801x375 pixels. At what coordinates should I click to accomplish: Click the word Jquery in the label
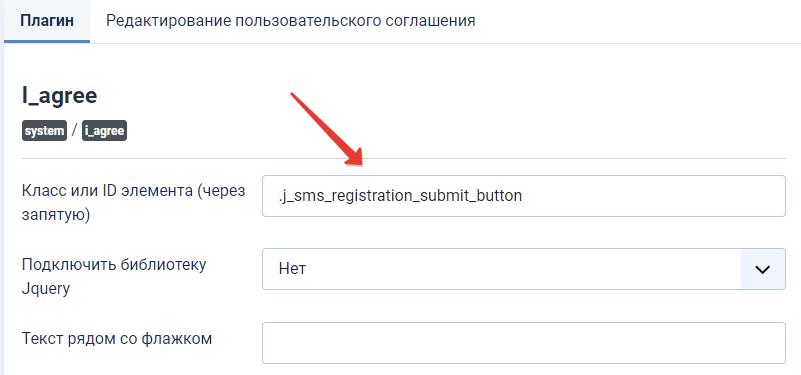click(x=46, y=290)
